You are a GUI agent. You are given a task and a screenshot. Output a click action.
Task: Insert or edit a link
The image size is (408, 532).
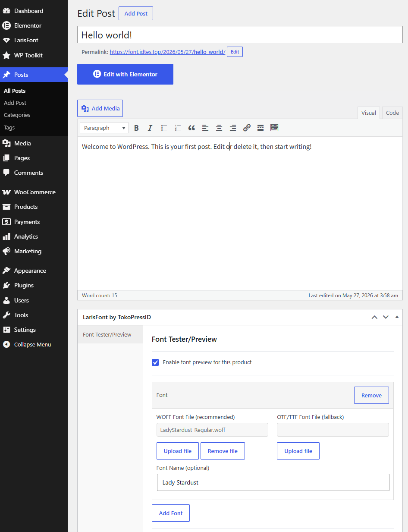click(247, 128)
